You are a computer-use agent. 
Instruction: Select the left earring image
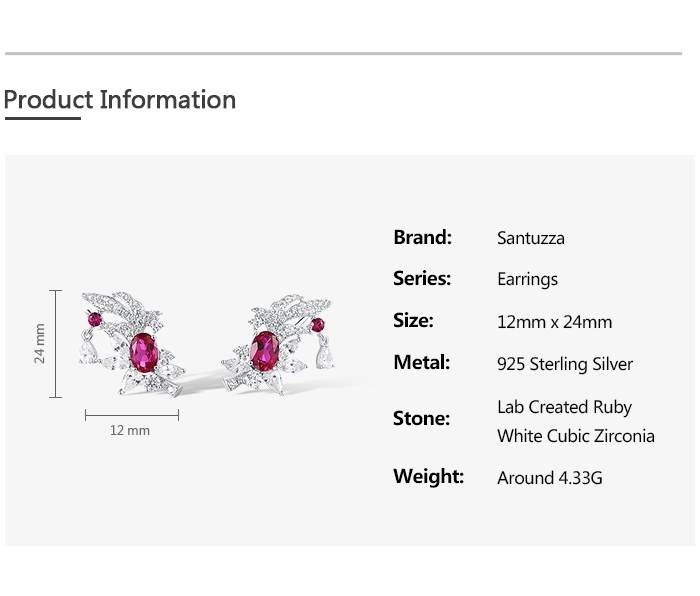click(132, 344)
